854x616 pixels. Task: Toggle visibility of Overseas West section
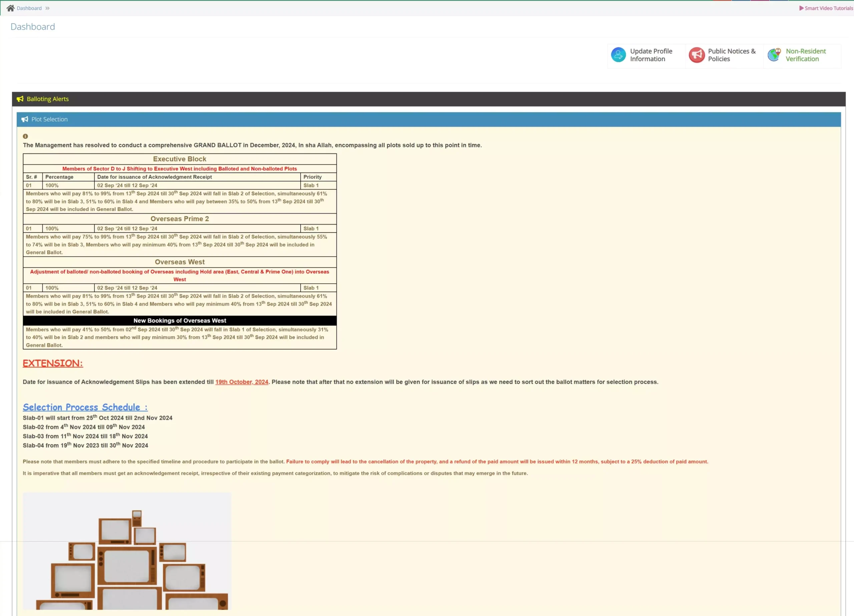[180, 262]
